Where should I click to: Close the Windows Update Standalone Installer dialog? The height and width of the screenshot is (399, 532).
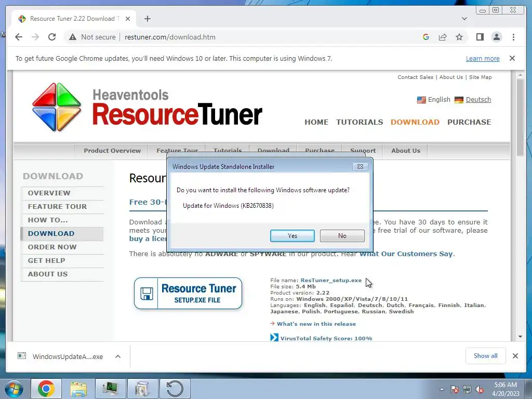[361, 167]
